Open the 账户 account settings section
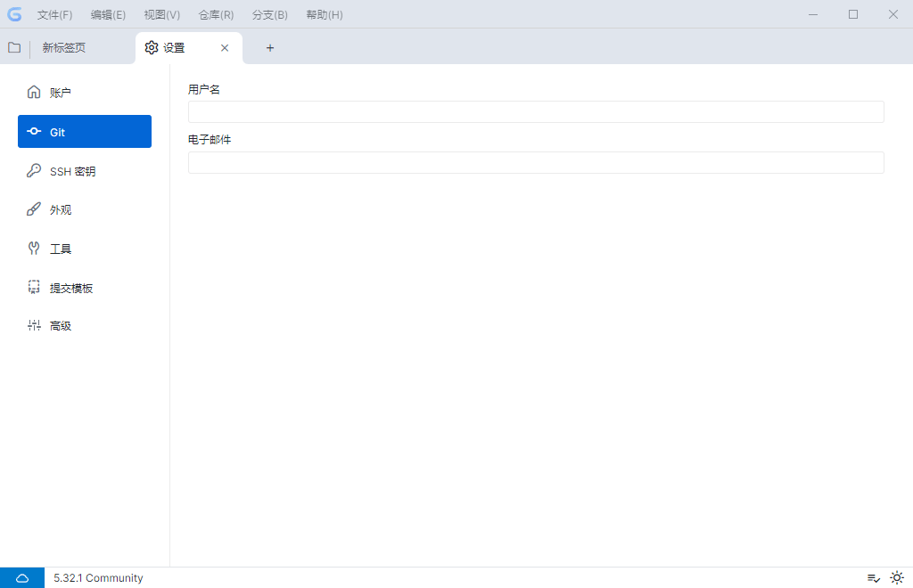The height and width of the screenshot is (588, 913). click(x=62, y=91)
